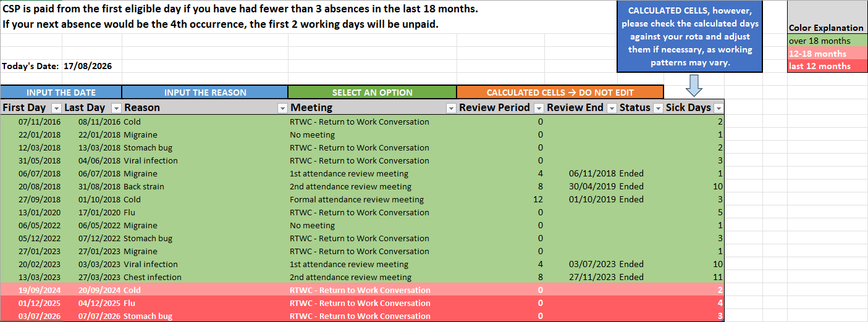Select the green over 18 months swatch
This screenshot has height=322, width=868.
pyautogui.click(x=827, y=41)
